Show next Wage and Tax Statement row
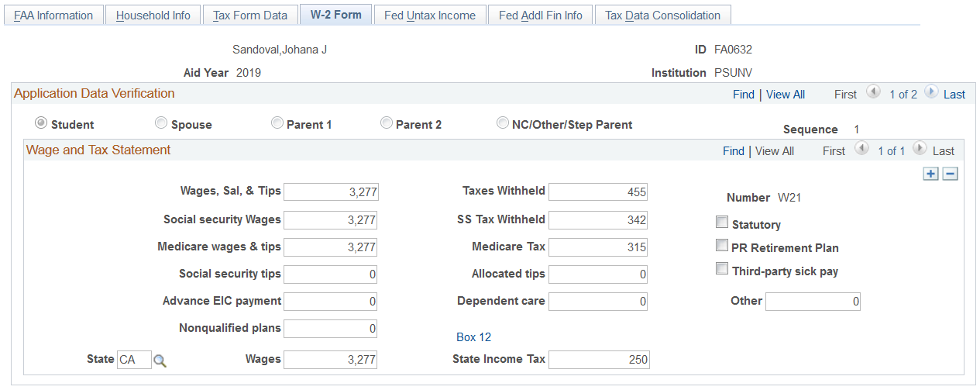 point(920,150)
